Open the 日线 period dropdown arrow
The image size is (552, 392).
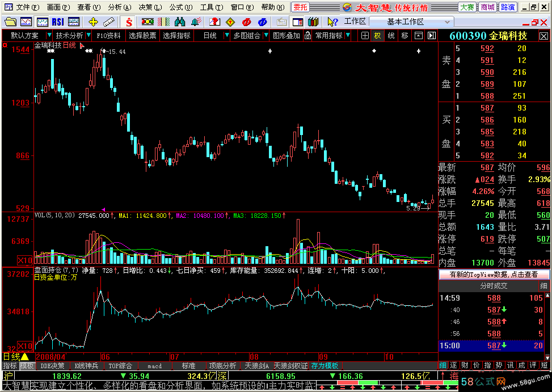pos(227,35)
